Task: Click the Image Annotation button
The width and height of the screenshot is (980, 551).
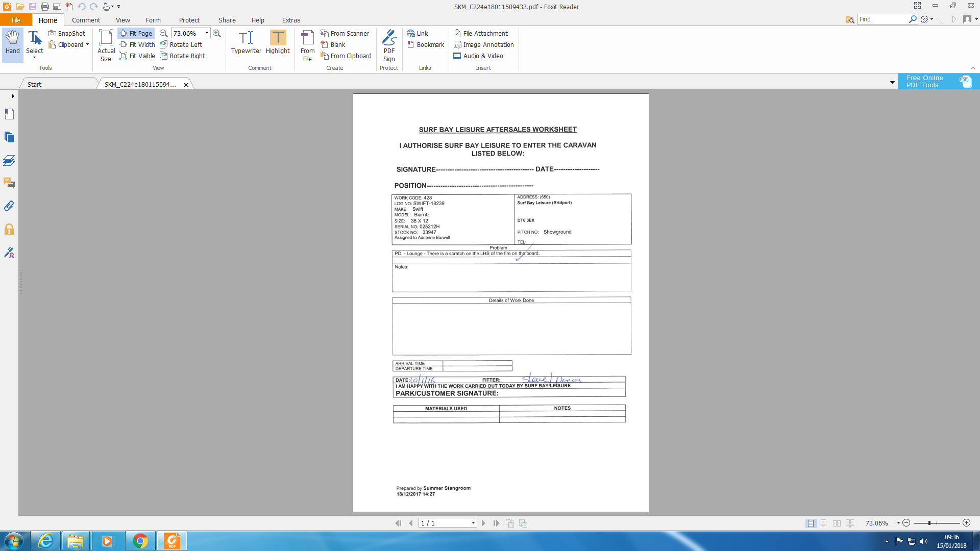Action: tap(483, 45)
